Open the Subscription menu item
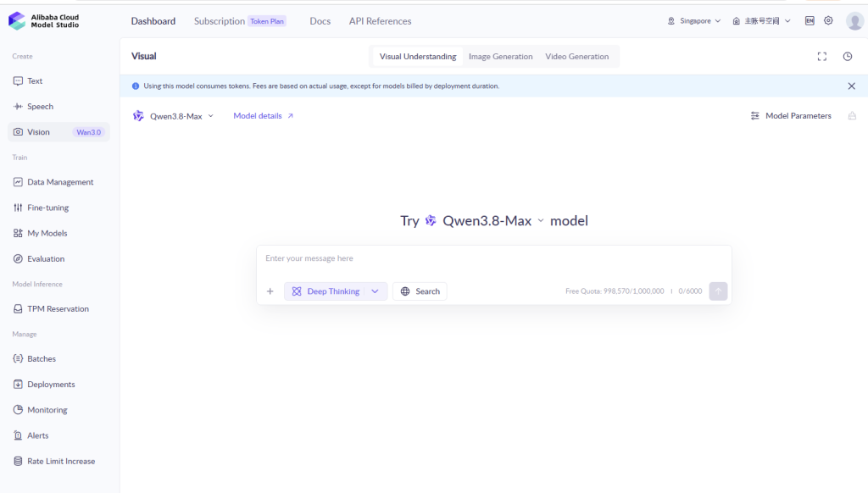Viewport: 868px width, 493px height. click(220, 21)
